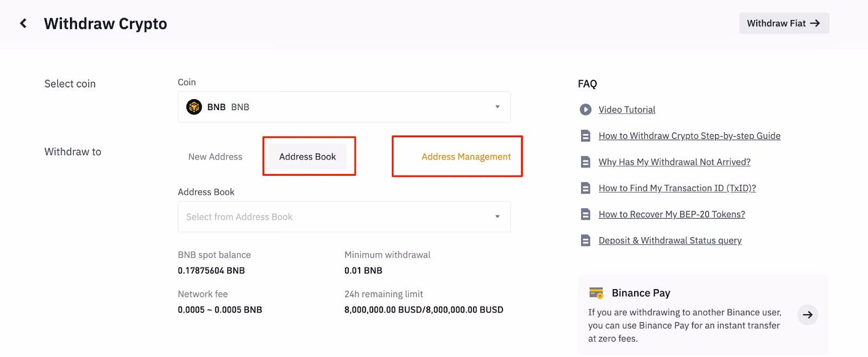Switch to the New Address tab
Image resolution: width=868 pixels, height=357 pixels.
[215, 157]
